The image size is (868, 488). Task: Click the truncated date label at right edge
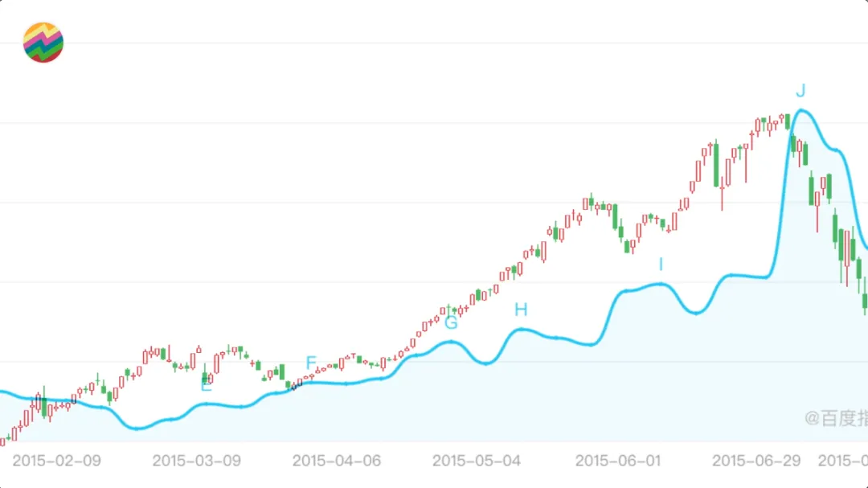842,461
